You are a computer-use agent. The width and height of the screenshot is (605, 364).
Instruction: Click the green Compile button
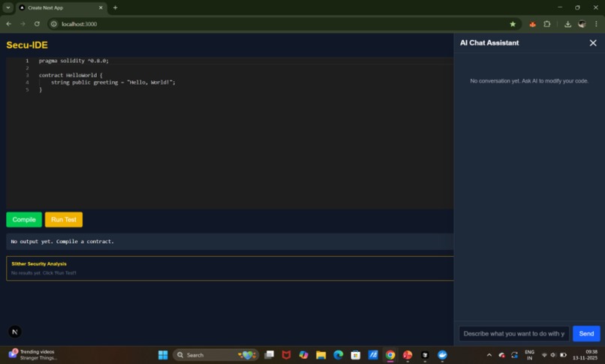coord(24,219)
